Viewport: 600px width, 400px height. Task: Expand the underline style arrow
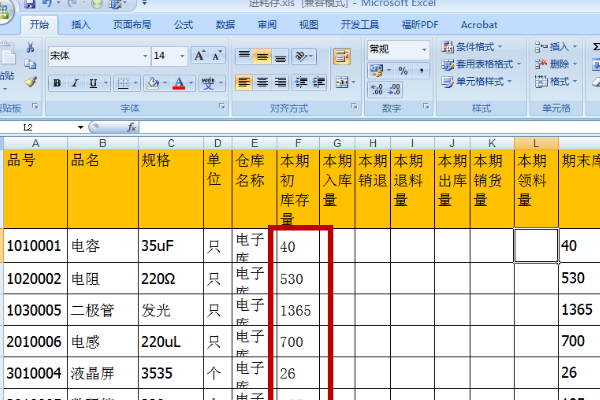coord(106,83)
